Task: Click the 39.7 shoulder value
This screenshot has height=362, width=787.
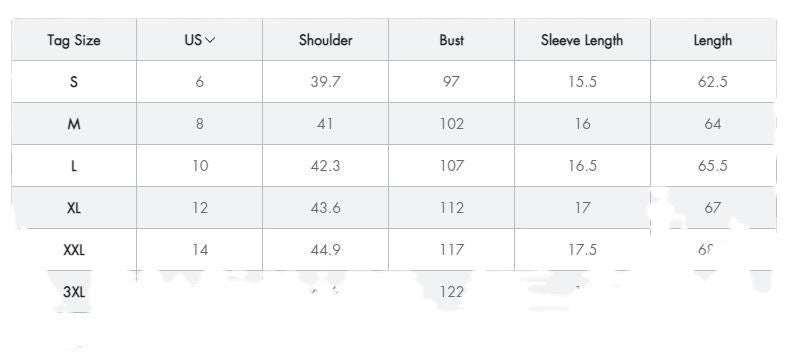Action: tap(325, 82)
